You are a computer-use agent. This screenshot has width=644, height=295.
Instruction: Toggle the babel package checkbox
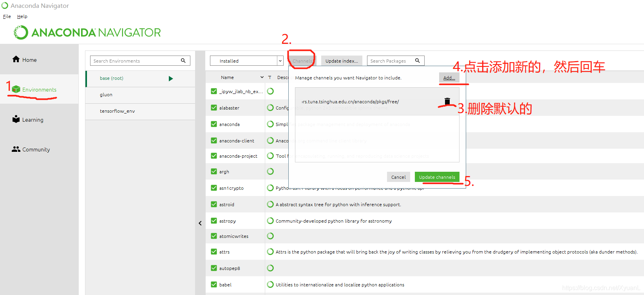[x=214, y=284]
